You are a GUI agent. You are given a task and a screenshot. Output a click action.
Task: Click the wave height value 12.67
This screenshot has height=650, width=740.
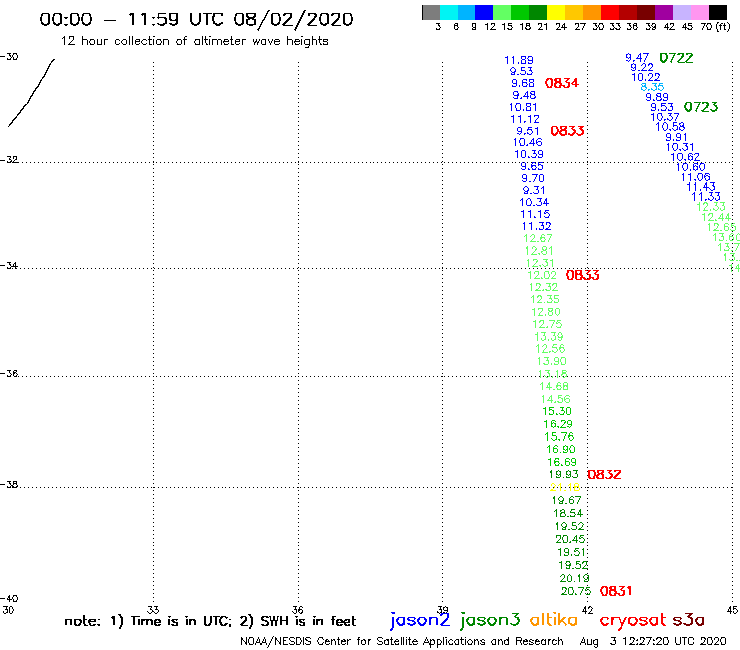(538, 238)
